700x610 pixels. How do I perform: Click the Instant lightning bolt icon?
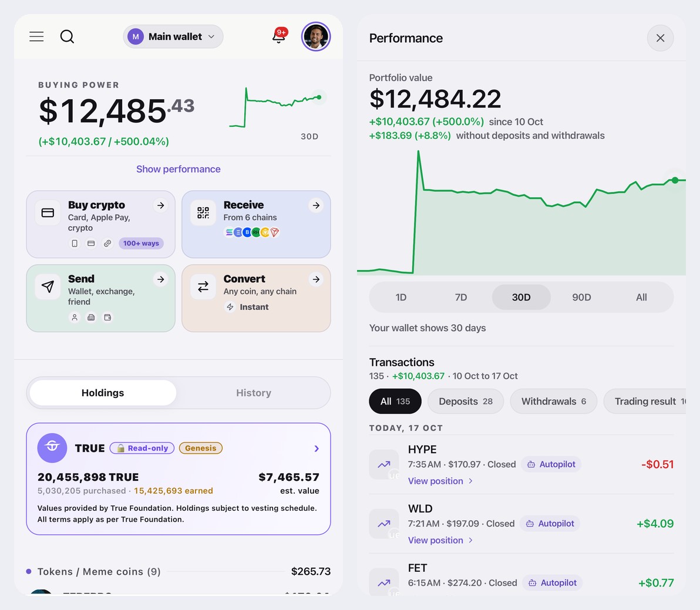coord(230,307)
